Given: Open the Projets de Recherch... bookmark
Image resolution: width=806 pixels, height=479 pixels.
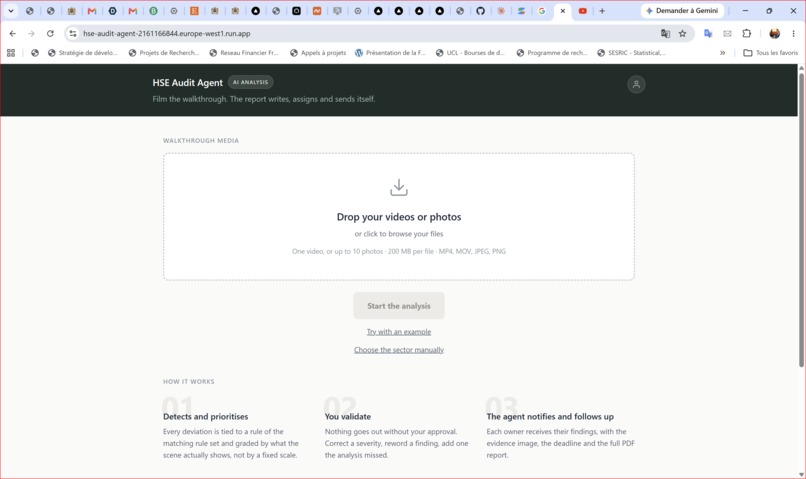Looking at the screenshot, I should click(163, 52).
